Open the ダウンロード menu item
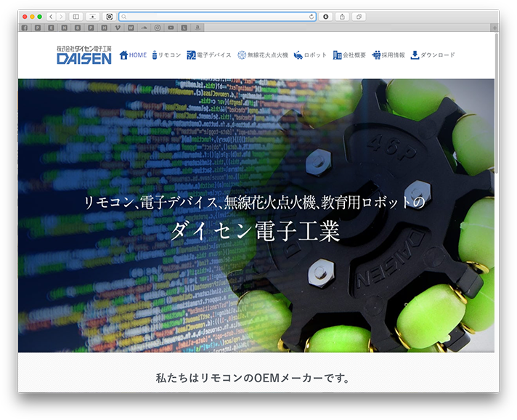 click(438, 55)
